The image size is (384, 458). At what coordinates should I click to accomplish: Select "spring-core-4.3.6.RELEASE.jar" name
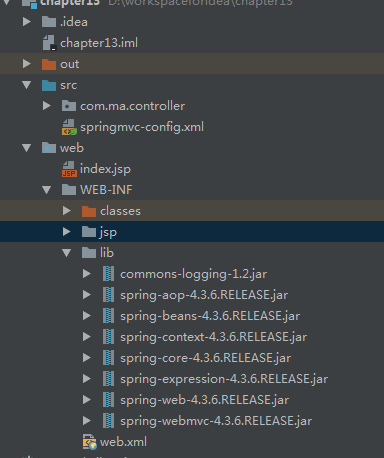coord(206,358)
